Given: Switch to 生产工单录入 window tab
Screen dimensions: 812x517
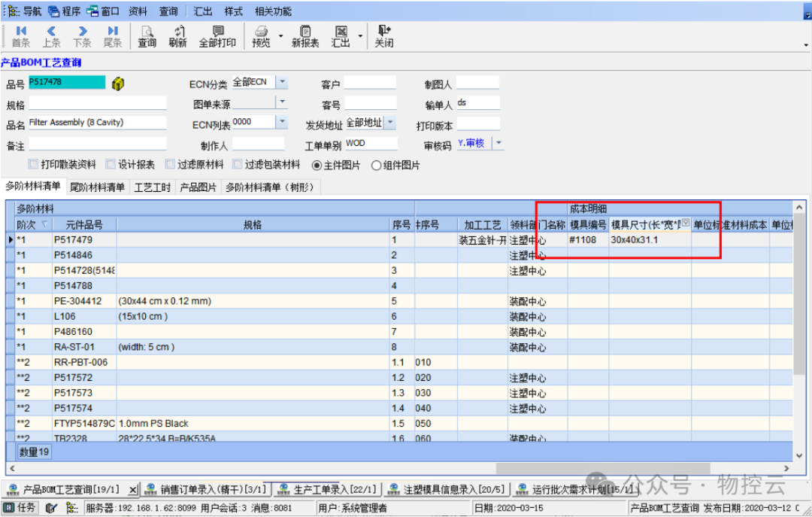Looking at the screenshot, I should [x=327, y=490].
